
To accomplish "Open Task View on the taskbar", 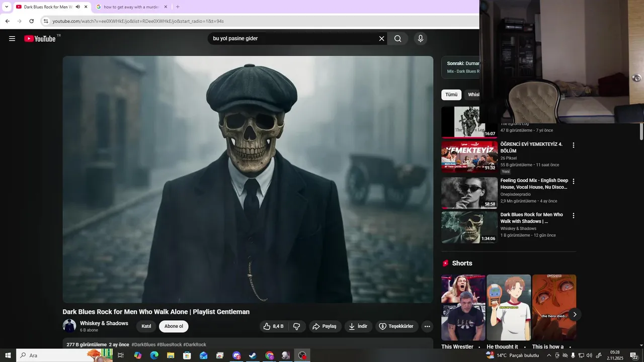I will (x=121, y=355).
